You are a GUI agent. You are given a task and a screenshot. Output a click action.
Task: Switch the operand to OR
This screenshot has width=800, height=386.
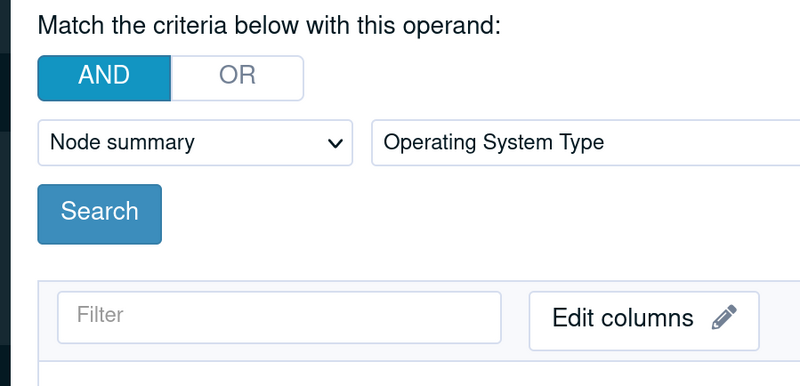click(x=237, y=78)
